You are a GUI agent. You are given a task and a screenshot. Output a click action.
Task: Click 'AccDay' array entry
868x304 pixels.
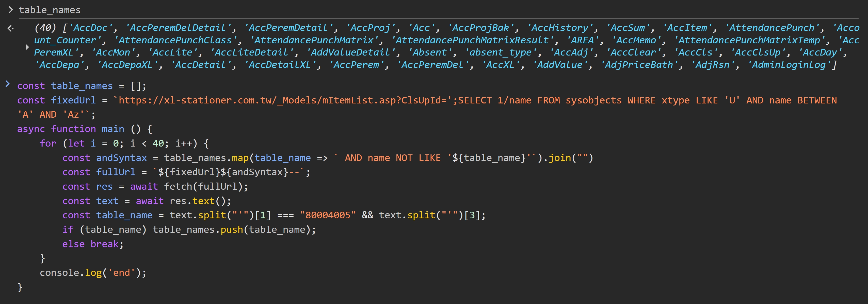(821, 53)
